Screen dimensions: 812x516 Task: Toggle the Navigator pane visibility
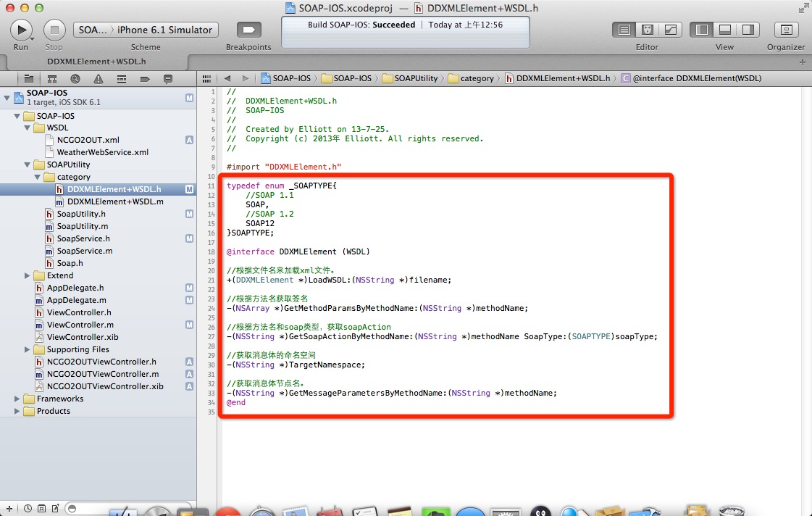(x=702, y=30)
